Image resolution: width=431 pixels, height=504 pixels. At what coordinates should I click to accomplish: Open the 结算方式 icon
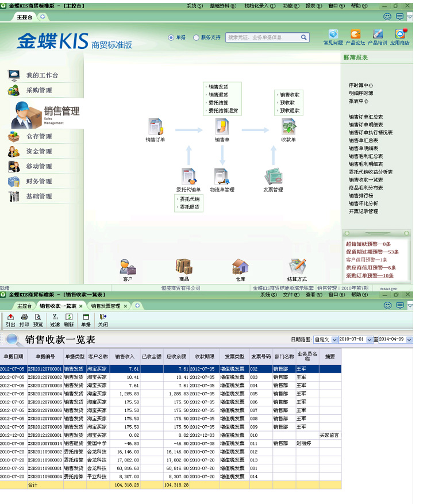pyautogui.click(x=297, y=267)
